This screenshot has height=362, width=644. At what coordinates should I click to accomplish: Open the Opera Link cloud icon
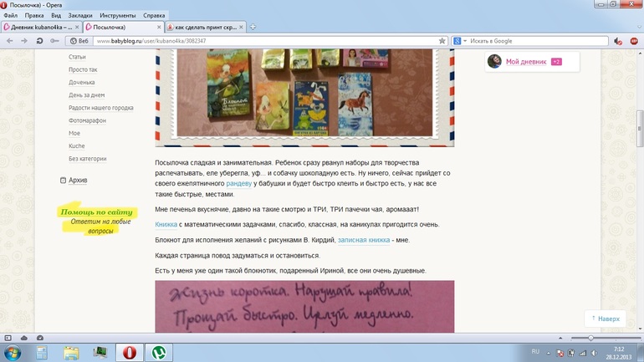[x=23, y=338]
